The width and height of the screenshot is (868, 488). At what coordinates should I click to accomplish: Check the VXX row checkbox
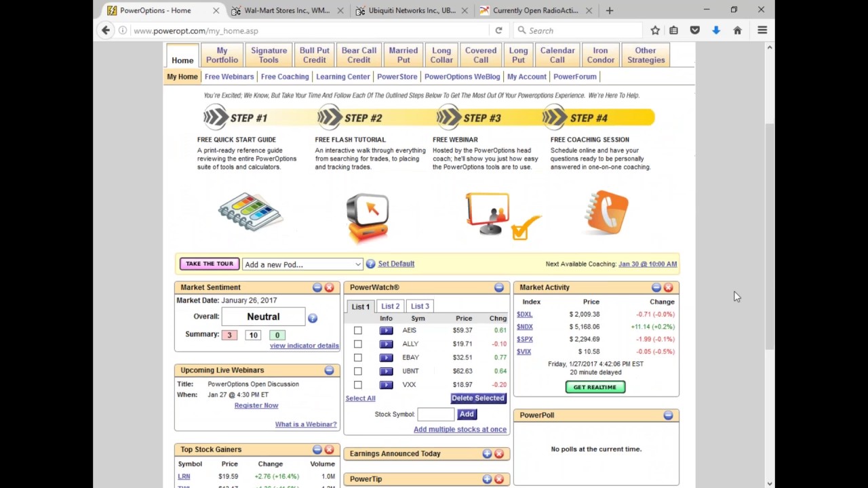[x=358, y=385]
